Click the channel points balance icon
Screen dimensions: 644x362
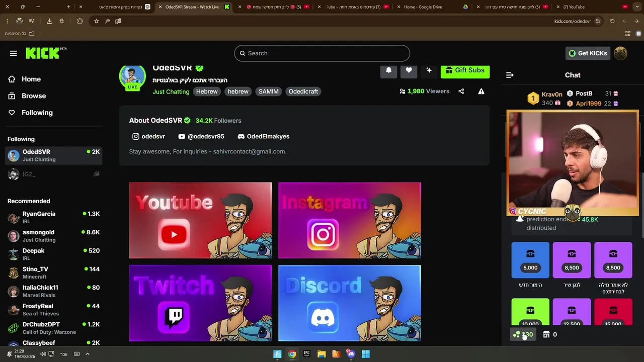coord(523,334)
